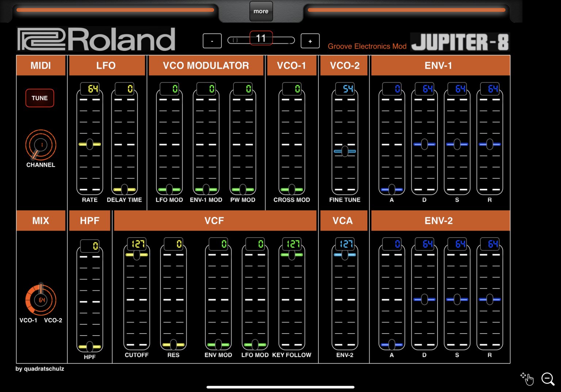Click the ENV-1 release (R) slider handle

click(490, 144)
